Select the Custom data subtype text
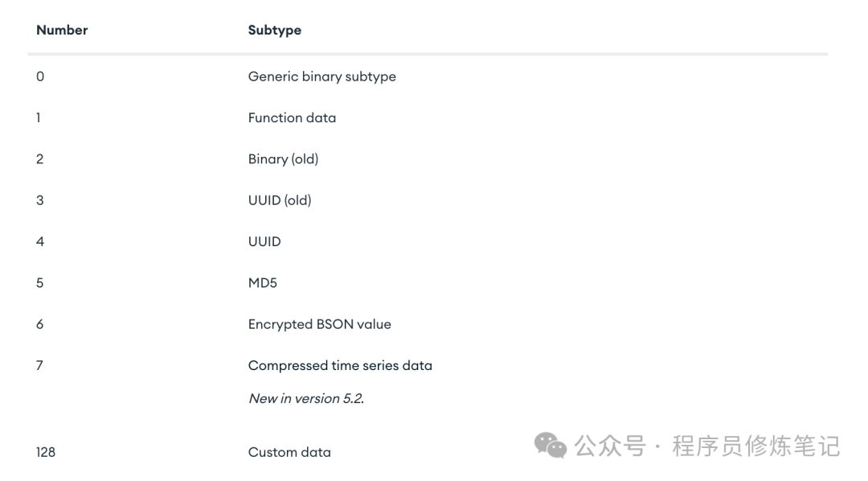Viewport: 868px width, 481px height. click(x=289, y=452)
